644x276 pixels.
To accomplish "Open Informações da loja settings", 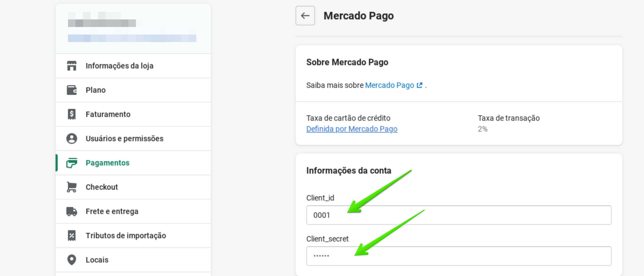I will coord(133,66).
